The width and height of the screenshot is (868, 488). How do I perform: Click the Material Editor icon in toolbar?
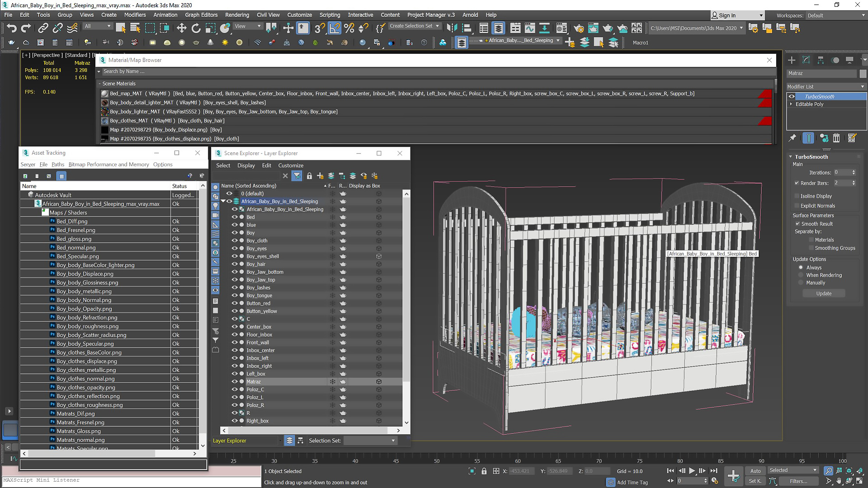561,28
